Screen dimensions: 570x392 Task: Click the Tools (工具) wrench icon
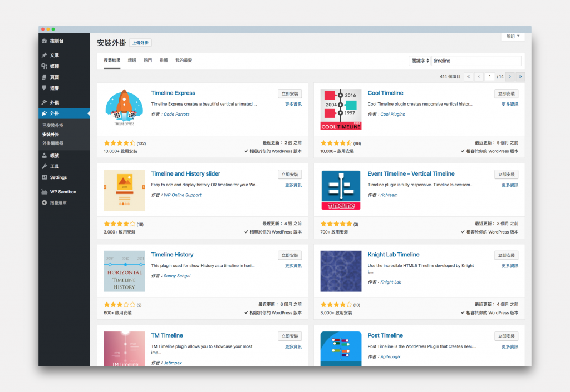[x=45, y=166]
